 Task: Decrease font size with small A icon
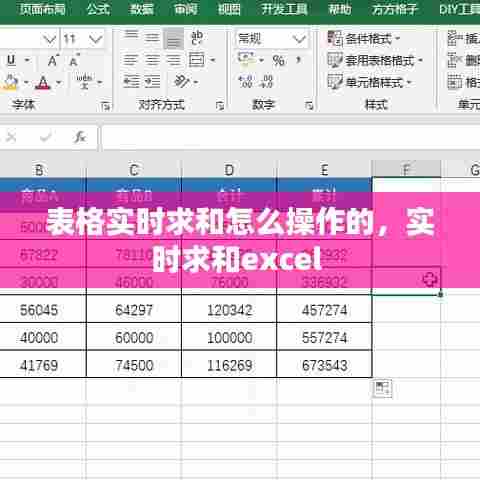(74, 61)
